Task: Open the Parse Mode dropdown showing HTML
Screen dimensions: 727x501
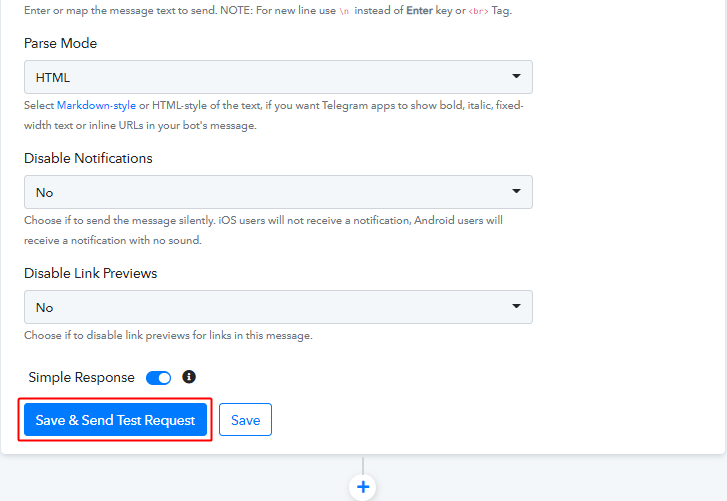Action: coord(278,77)
